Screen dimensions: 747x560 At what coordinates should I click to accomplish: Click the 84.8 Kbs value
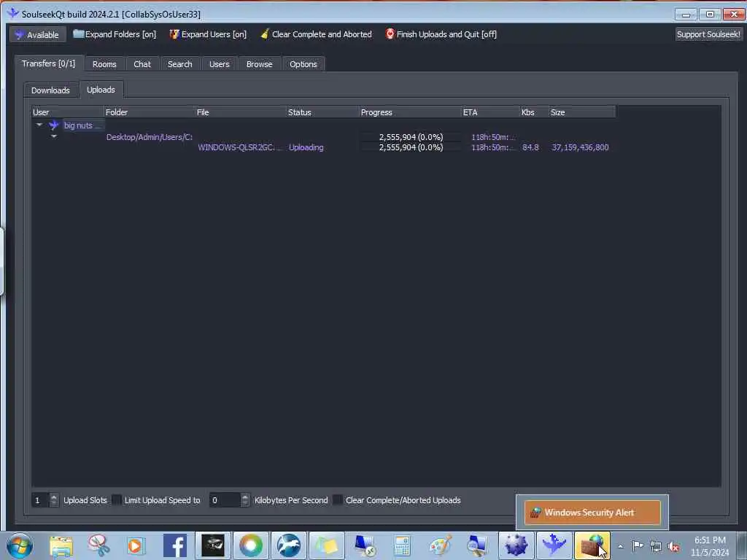[530, 147]
